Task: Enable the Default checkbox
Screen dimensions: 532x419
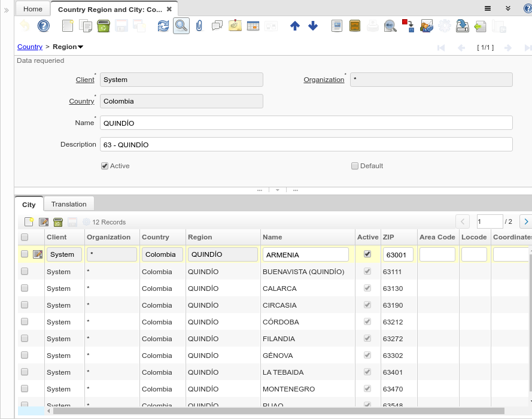Action: pyautogui.click(x=355, y=166)
